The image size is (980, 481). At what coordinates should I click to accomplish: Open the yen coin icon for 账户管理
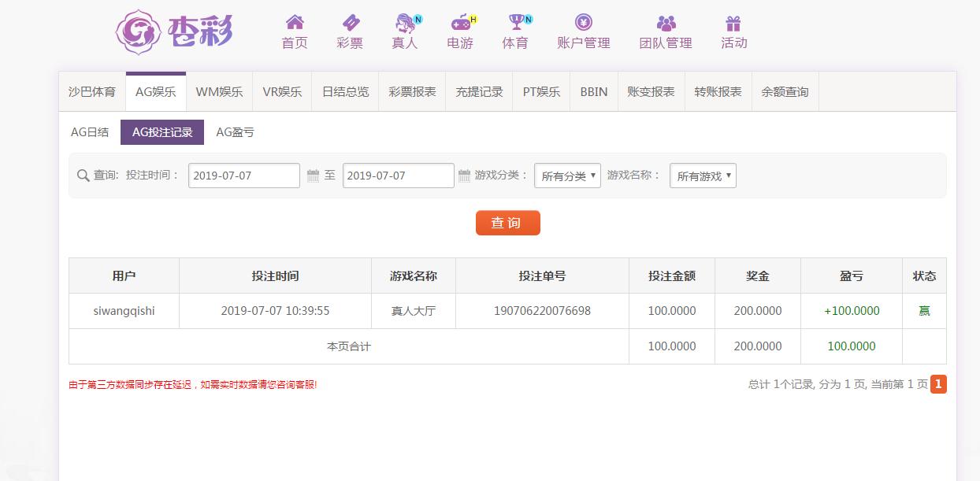tap(584, 22)
